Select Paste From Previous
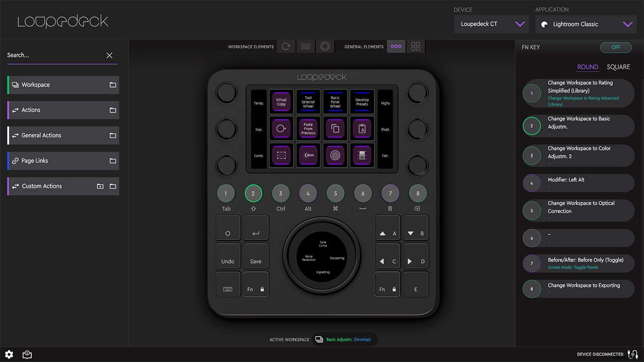The image size is (644, 362). coord(308,128)
